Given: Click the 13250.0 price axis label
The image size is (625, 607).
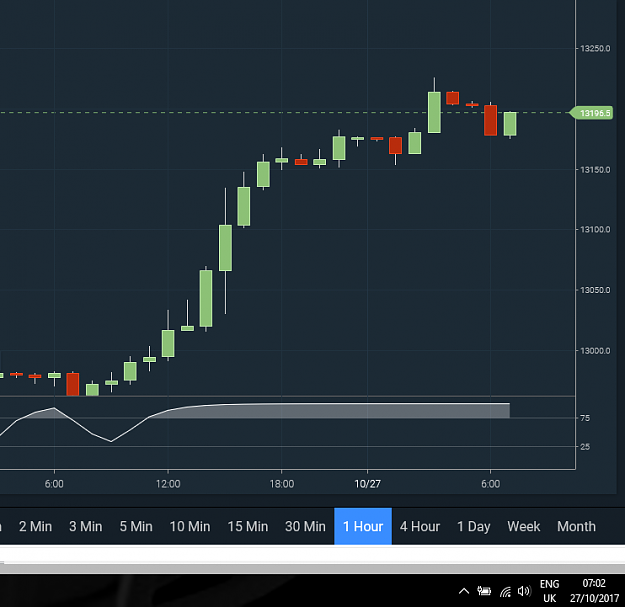Looking at the screenshot, I should point(595,49).
